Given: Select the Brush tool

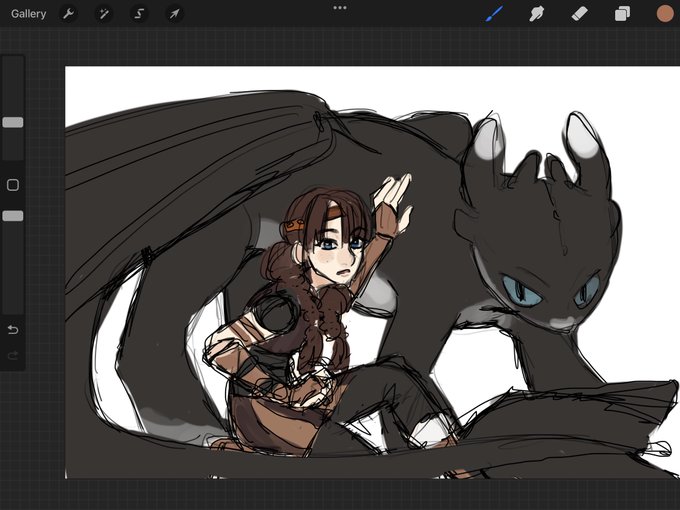Looking at the screenshot, I should [495, 14].
